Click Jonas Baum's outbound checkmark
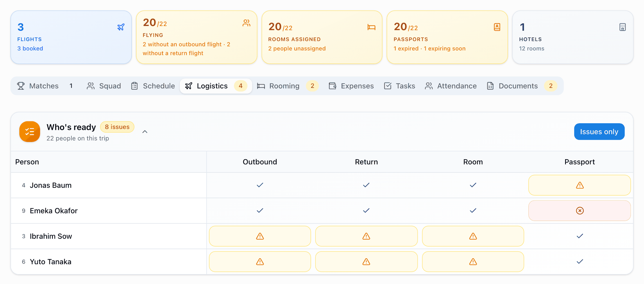The image size is (644, 284). click(260, 185)
